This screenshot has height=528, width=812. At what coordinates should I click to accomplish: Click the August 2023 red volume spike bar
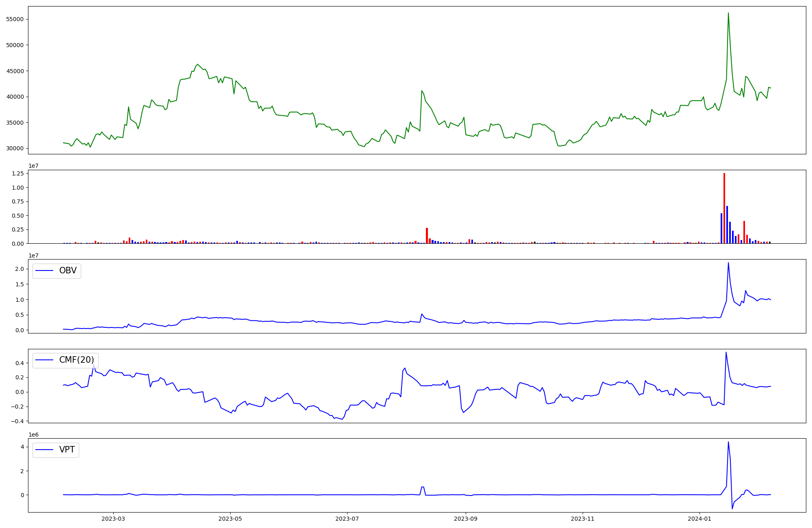pyautogui.click(x=427, y=236)
